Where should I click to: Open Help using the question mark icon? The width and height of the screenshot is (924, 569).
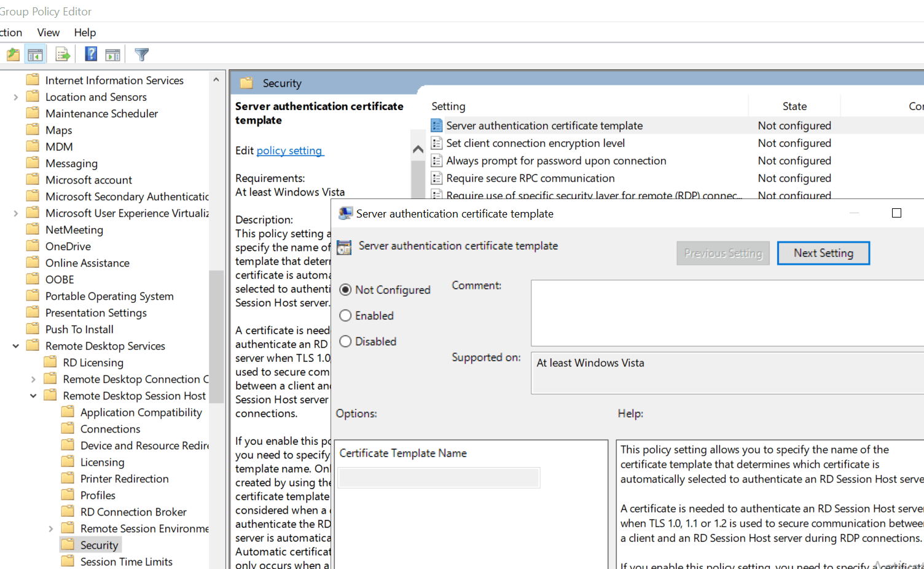coord(90,54)
